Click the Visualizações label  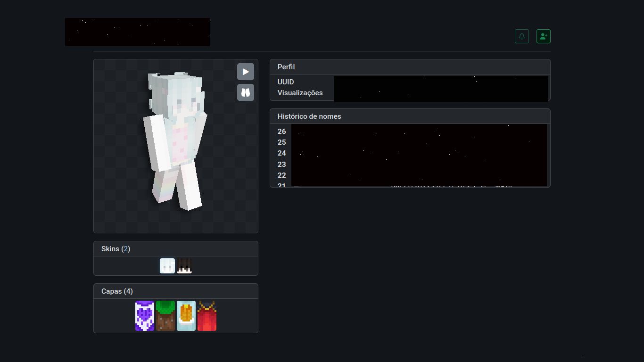300,93
